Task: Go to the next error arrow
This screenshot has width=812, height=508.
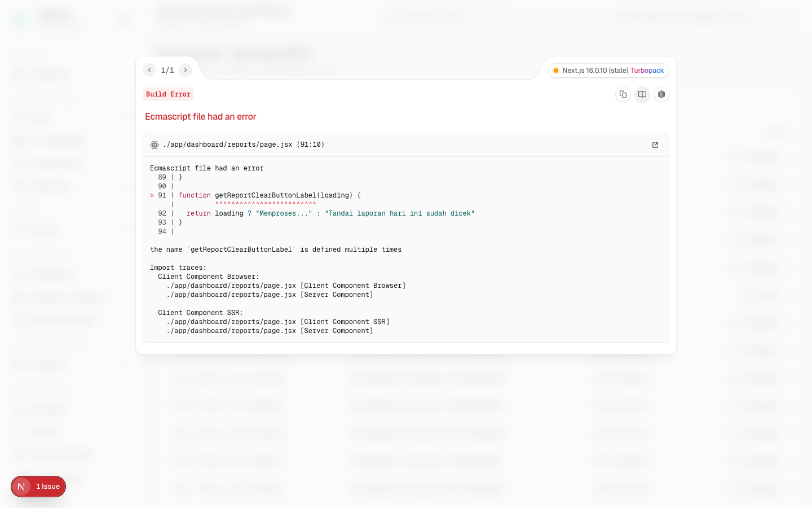Action: tap(186, 70)
